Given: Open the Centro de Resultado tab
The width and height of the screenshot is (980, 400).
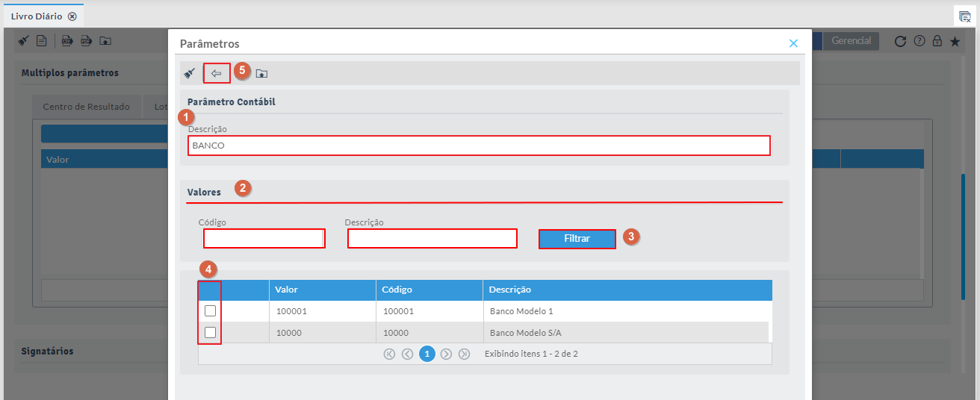Looking at the screenshot, I should (86, 107).
